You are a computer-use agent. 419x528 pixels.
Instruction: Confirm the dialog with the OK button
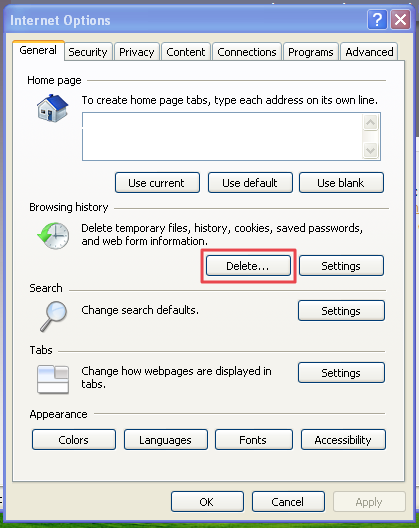[x=207, y=501]
